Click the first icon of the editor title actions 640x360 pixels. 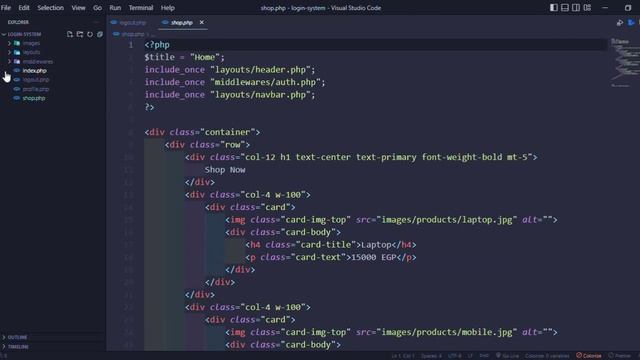point(620,23)
